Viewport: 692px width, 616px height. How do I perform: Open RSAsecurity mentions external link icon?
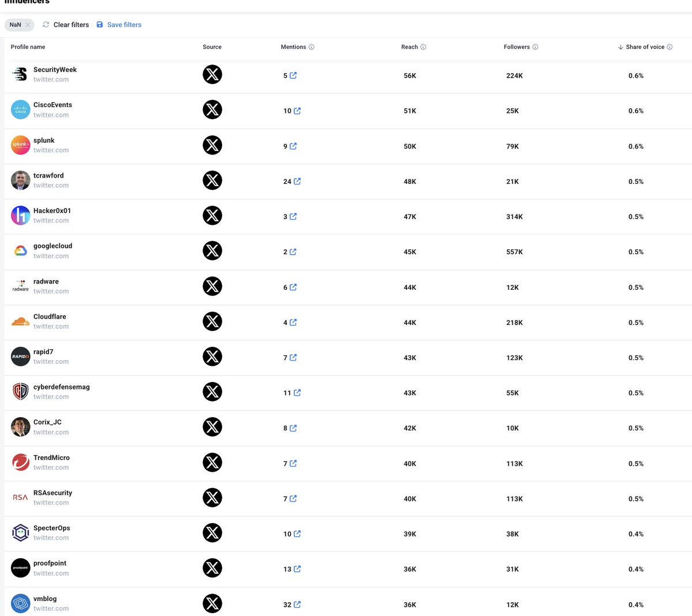pos(293,499)
